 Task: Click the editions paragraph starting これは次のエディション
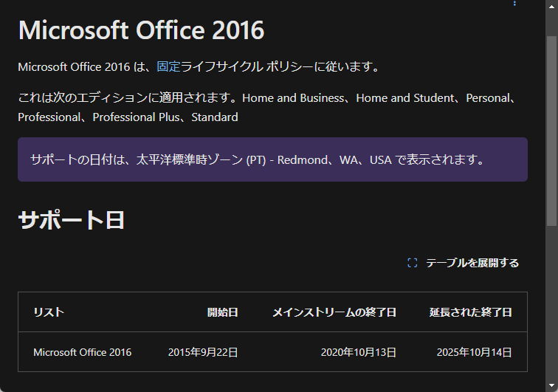[x=268, y=107]
